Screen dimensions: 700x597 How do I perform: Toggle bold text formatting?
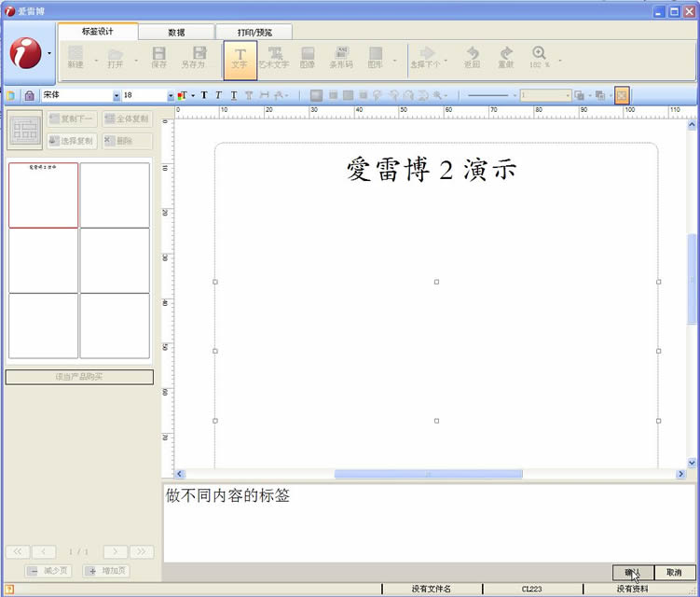[204, 95]
